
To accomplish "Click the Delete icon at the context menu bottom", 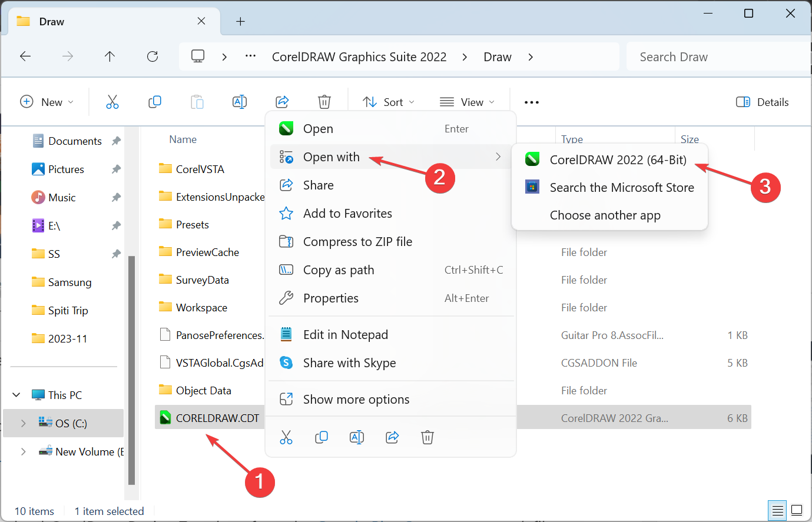I will coord(427,437).
